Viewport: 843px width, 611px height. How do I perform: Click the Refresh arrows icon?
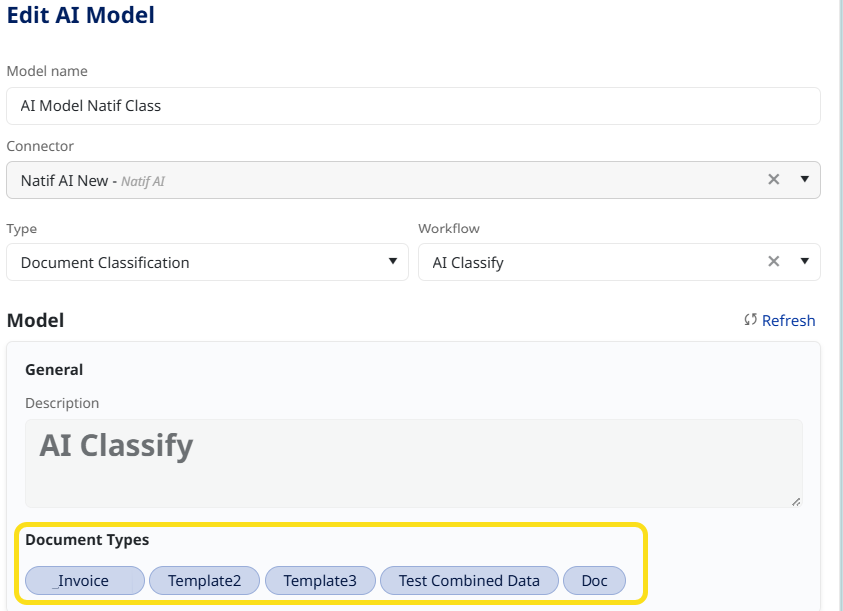tap(751, 321)
